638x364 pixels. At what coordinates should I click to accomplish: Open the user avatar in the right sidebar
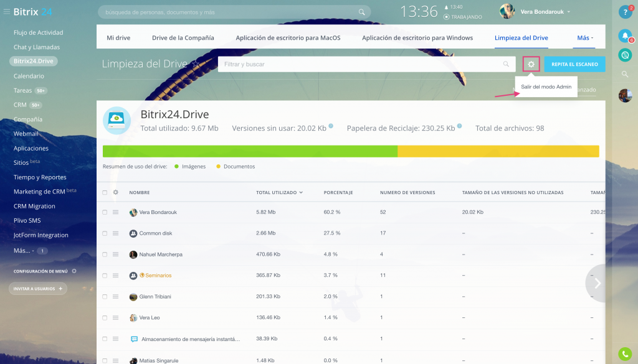click(x=625, y=95)
